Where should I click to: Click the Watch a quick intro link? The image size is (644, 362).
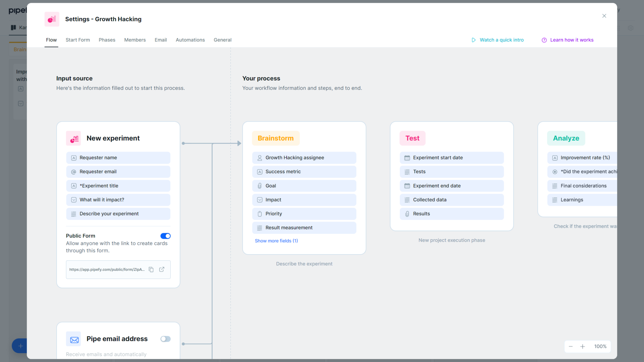502,40
